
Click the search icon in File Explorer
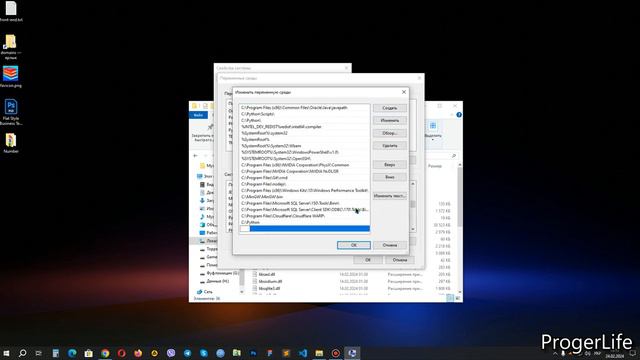[454, 156]
